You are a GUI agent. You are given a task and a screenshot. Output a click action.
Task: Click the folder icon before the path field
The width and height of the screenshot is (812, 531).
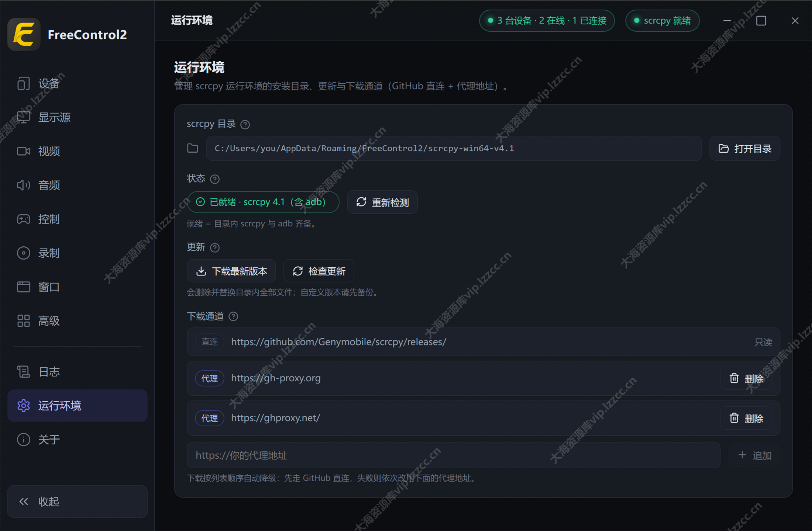[x=193, y=148]
